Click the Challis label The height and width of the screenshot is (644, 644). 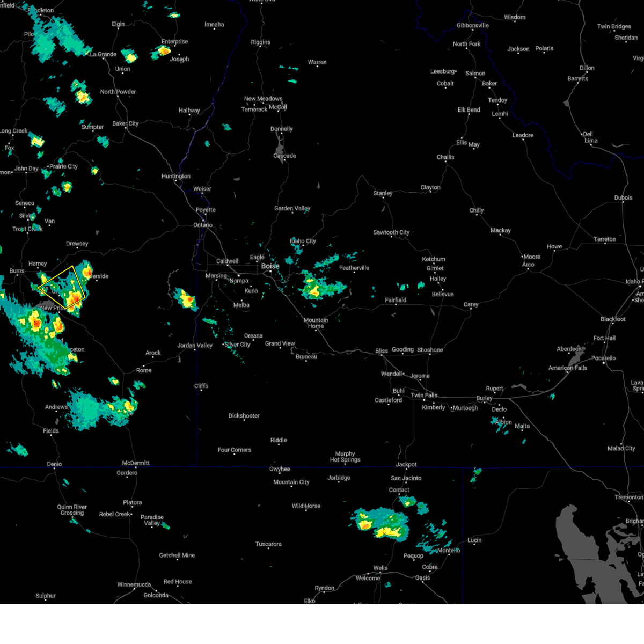445,157
